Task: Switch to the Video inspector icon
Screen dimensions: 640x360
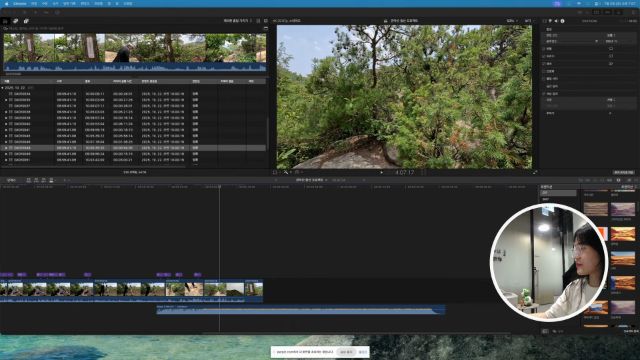Action: (x=544, y=21)
